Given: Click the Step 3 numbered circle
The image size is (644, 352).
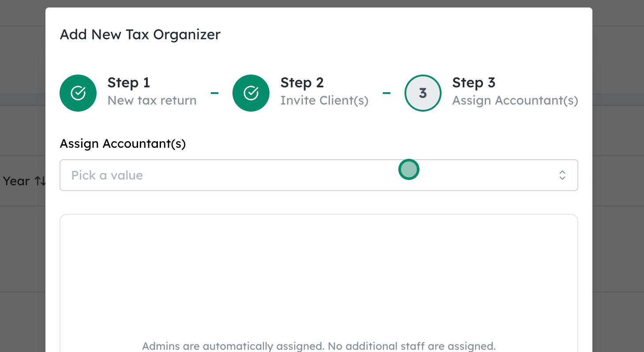Looking at the screenshot, I should pos(423,93).
